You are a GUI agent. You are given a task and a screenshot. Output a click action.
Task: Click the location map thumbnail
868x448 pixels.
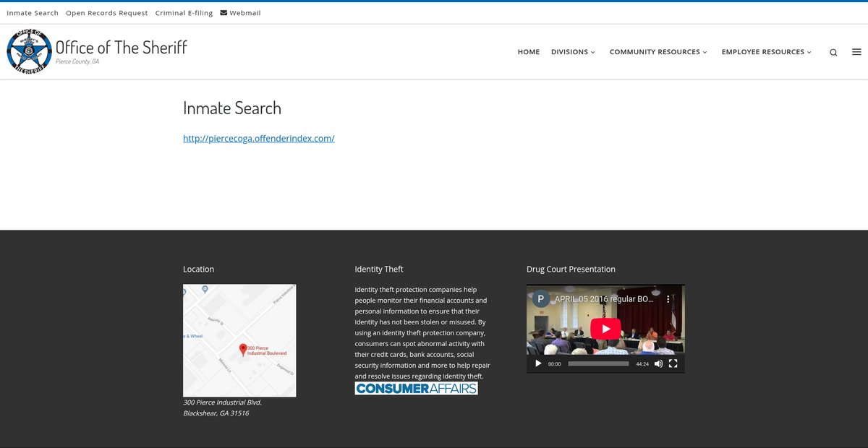click(239, 340)
